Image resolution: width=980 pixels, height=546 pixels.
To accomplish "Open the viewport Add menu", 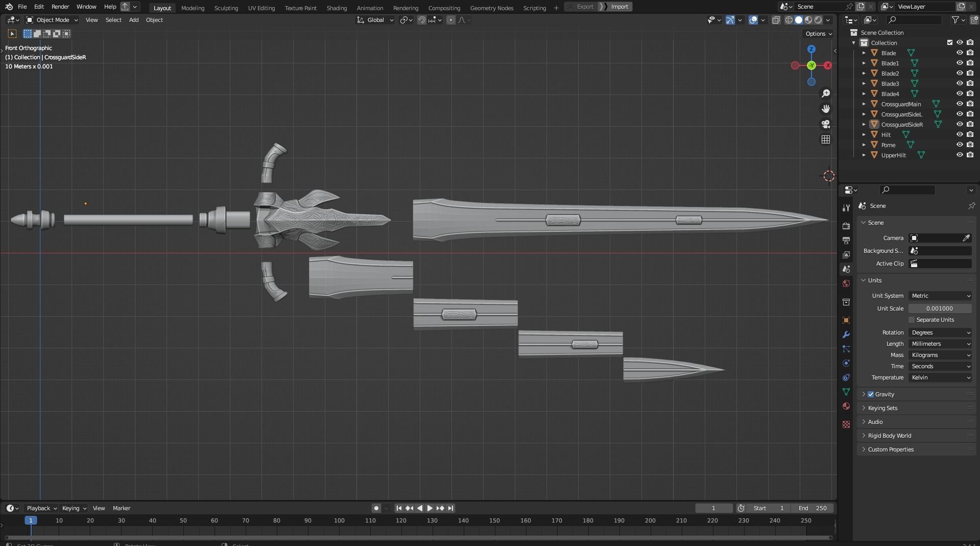I will (x=134, y=20).
